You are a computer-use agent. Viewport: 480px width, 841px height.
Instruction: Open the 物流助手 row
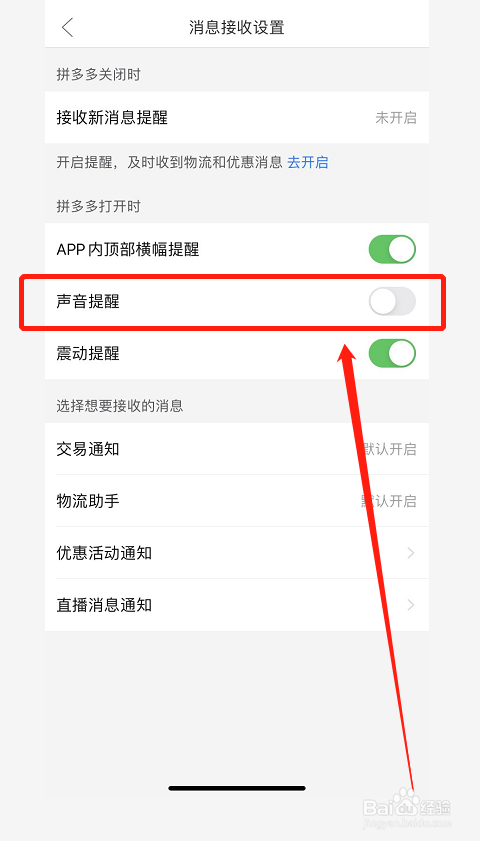[x=237, y=501]
